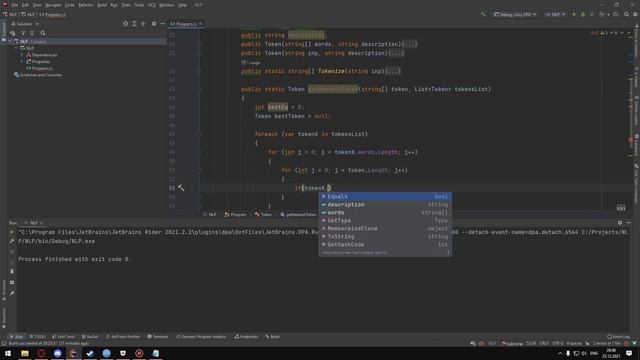This screenshot has width=640, height=360.
Task: Open the Build menu
Action: [102, 5]
